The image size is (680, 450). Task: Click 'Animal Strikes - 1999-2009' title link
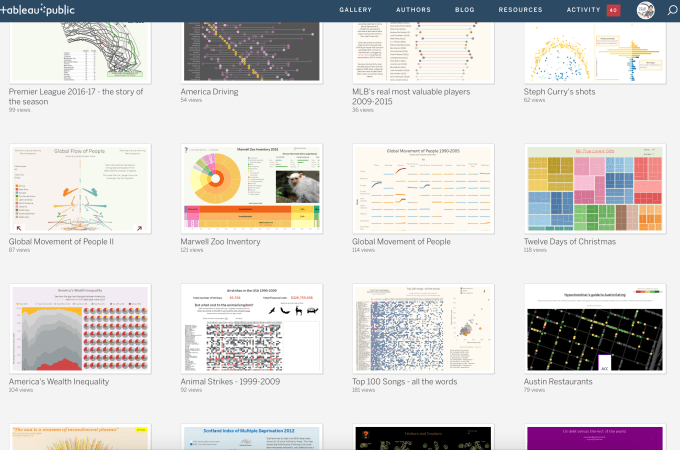tap(230, 382)
